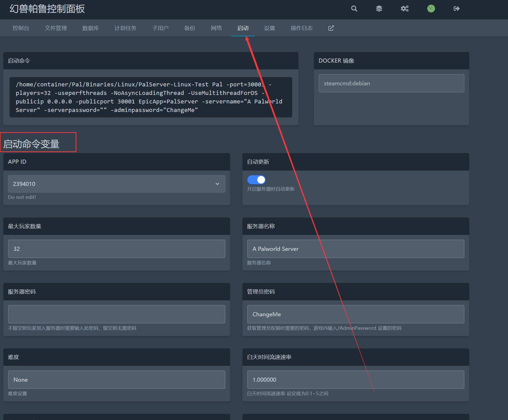This screenshot has width=508, height=420.
Task: Click the search magnifier icon
Action: click(354, 9)
